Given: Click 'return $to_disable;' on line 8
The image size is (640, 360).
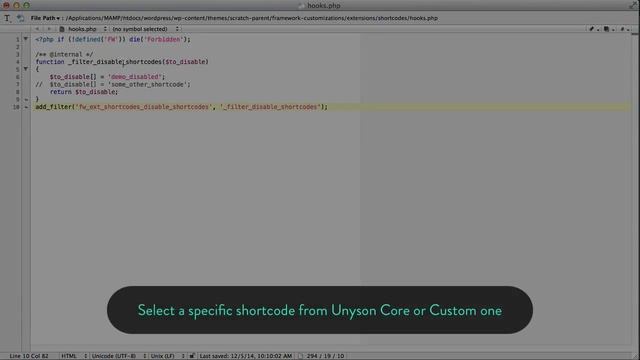Looking at the screenshot, I should coord(84,92).
